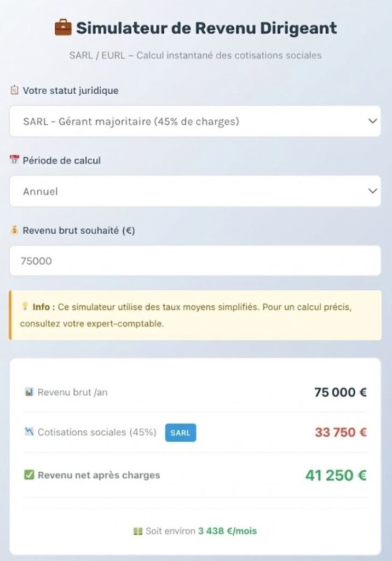Click the clipboard icon next to statut juridique
Viewport: 392px width, 561px height.
(x=14, y=90)
